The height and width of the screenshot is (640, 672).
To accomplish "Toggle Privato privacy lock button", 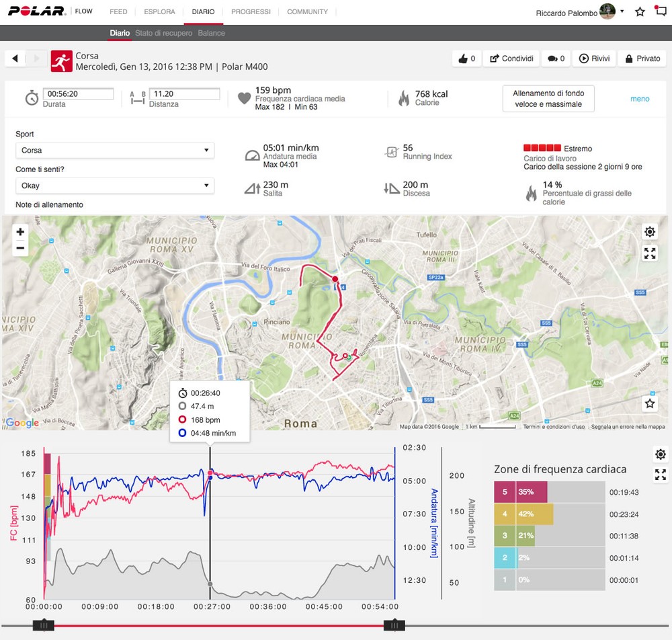I will point(639,58).
